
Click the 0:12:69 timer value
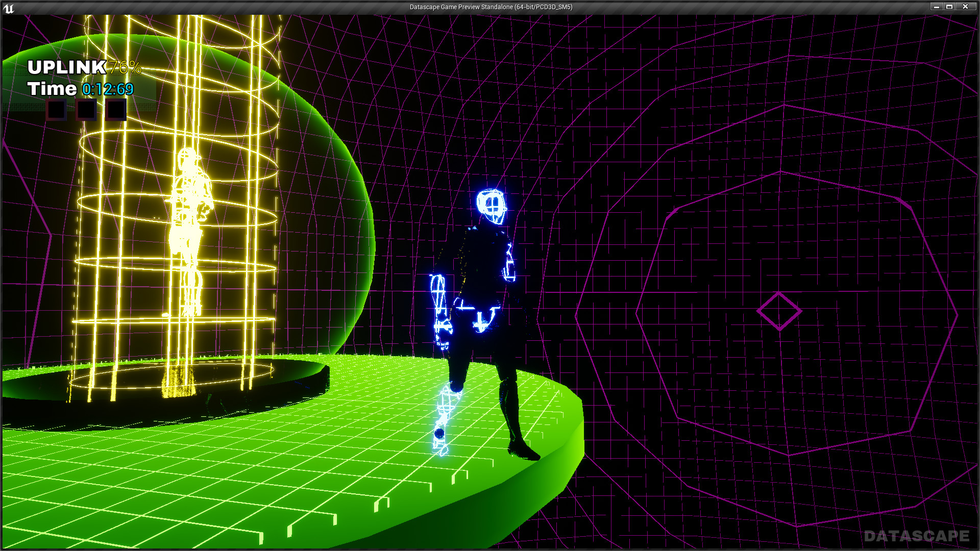[108, 89]
